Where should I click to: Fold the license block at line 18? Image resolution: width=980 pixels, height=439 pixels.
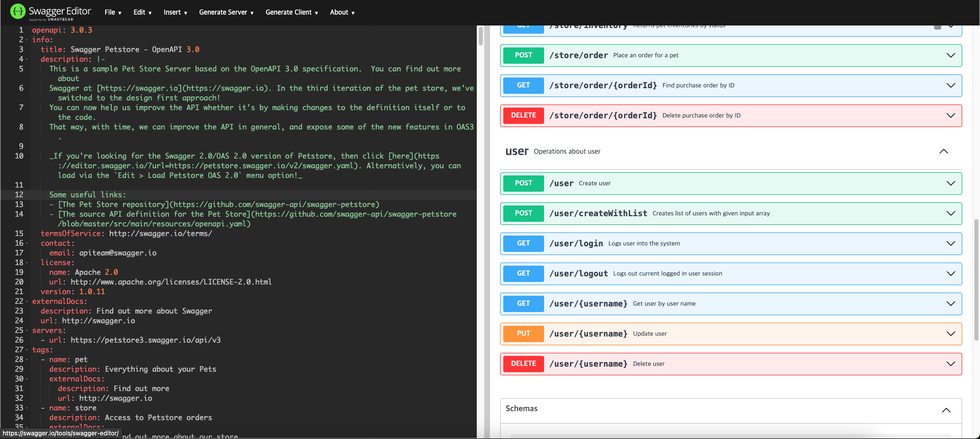(27, 263)
